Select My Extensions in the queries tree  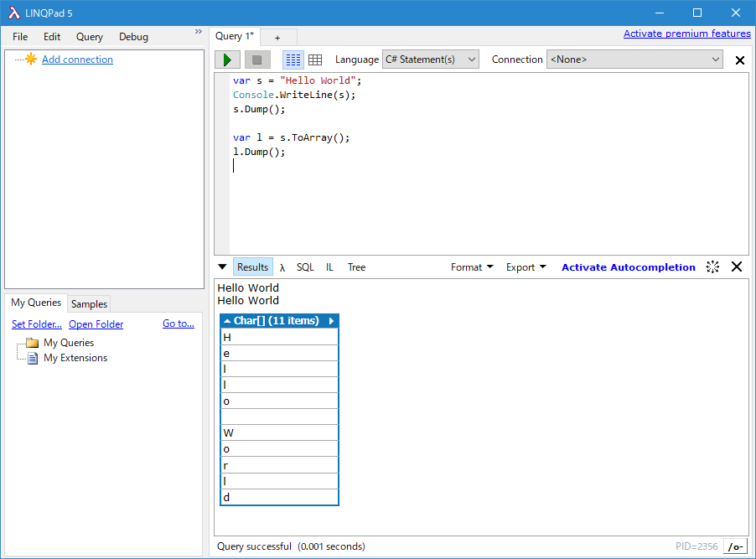click(75, 357)
